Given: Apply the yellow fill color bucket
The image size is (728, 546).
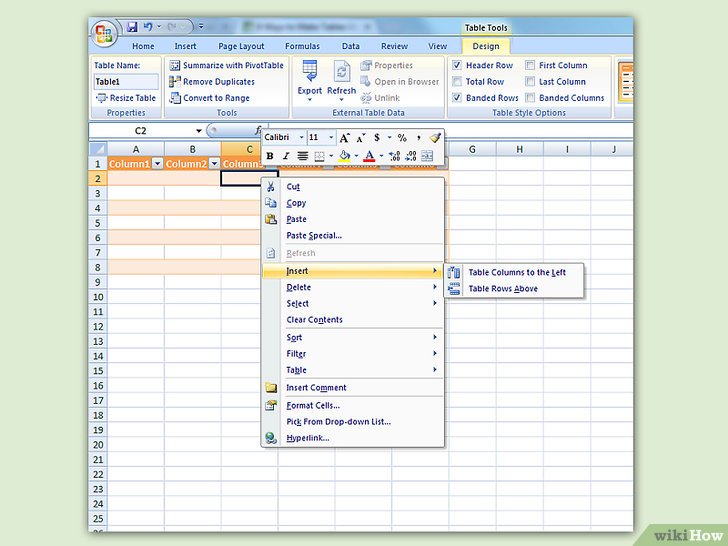Looking at the screenshot, I should tap(344, 156).
